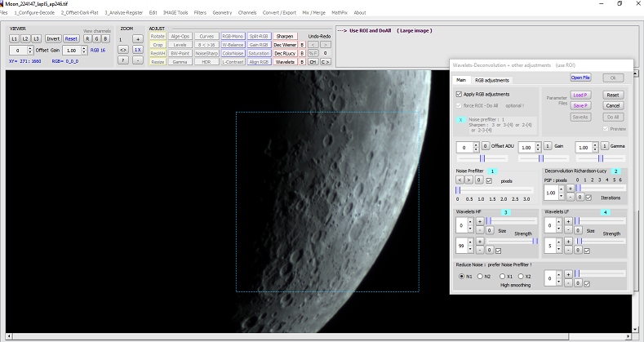Increase the Gamma spinner value
The width and height of the screenshot is (644, 342).
coord(597,144)
